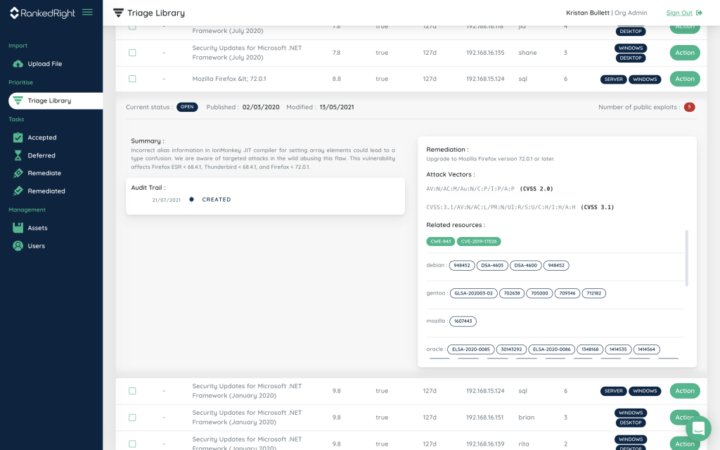Click the audit trail CREATED dot marker
Image resolution: width=720 pixels, height=450 pixels.
click(x=191, y=199)
